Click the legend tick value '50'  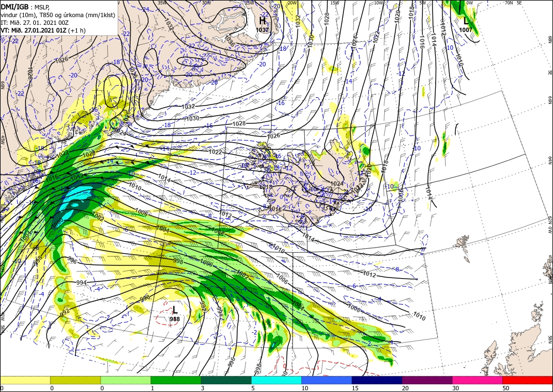pyautogui.click(x=506, y=388)
